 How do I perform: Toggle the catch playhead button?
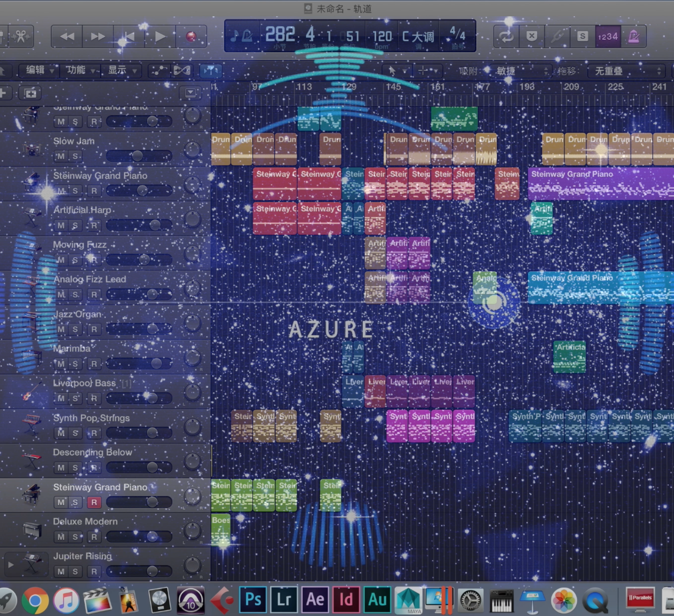pos(211,70)
